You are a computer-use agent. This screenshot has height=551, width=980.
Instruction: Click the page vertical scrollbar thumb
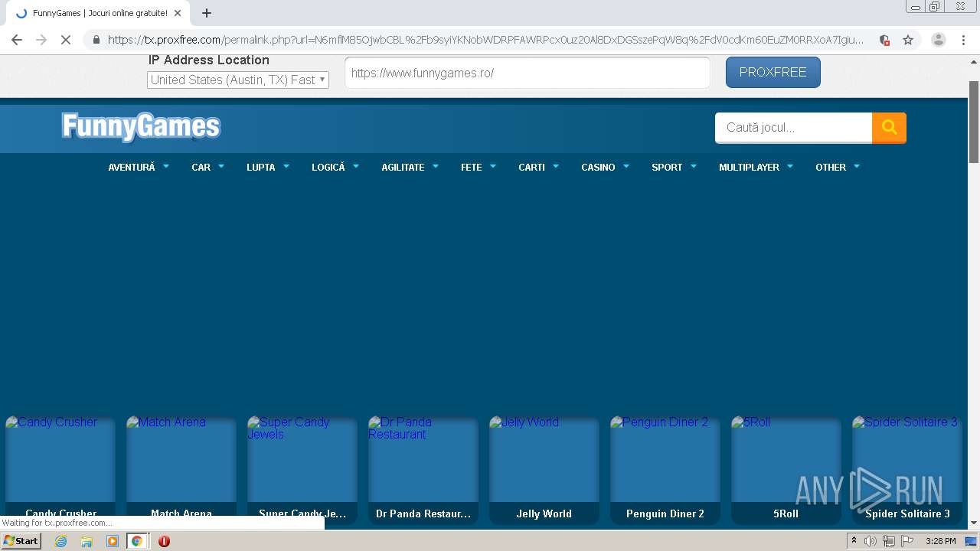click(974, 121)
